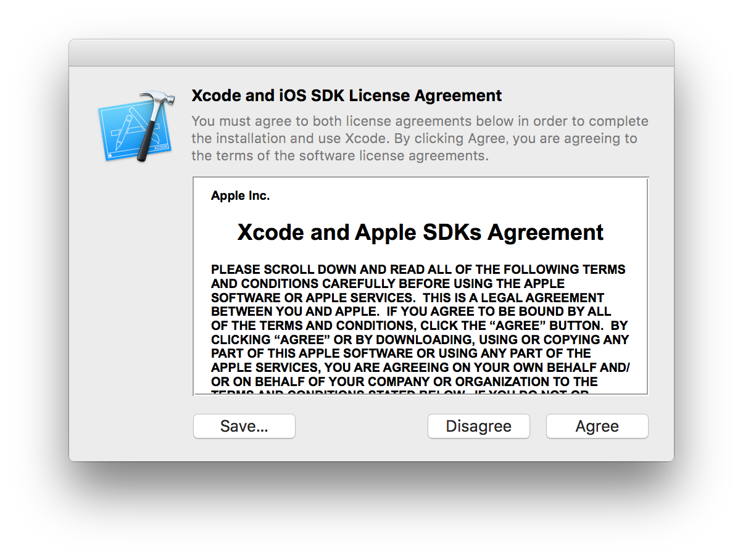Click the 'Apple Inc.' text in the agreement
Viewport: 743px width, 560px height.
click(x=240, y=196)
